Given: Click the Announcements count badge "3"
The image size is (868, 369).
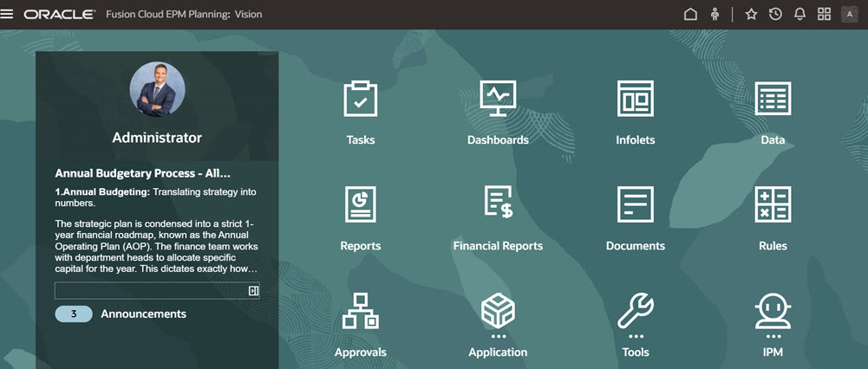Looking at the screenshot, I should pyautogui.click(x=74, y=314).
